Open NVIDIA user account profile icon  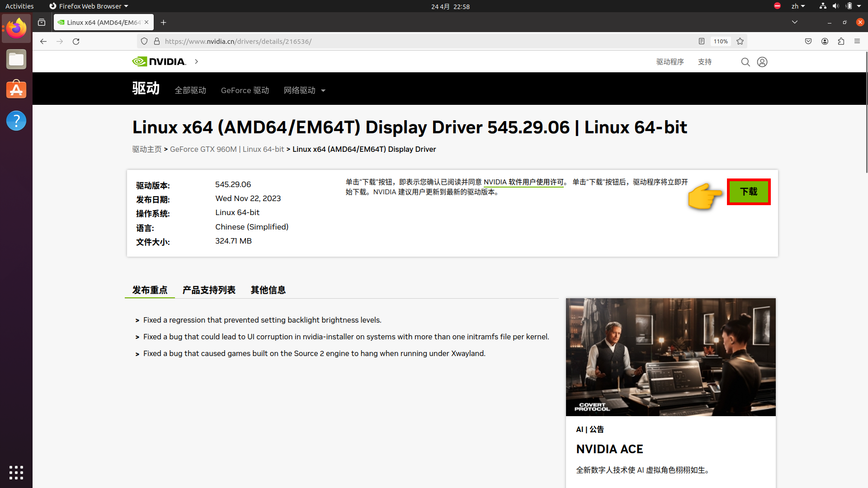762,62
